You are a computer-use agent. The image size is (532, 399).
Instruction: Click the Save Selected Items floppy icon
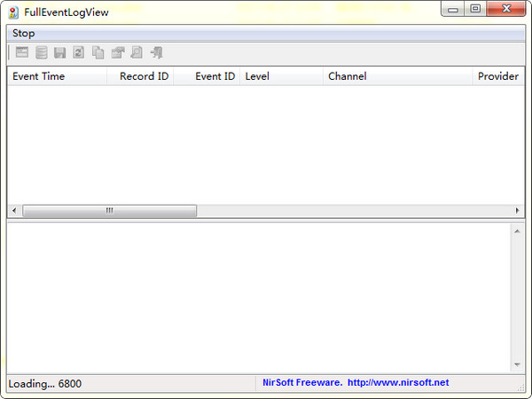(x=60, y=53)
